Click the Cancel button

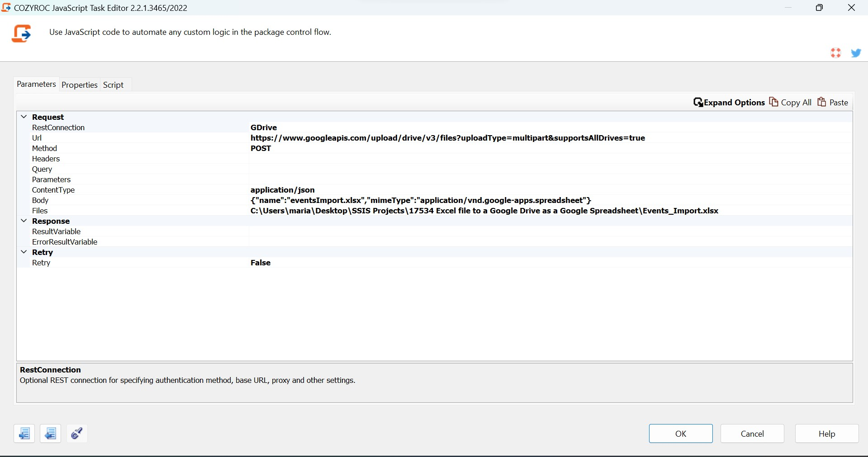[x=752, y=433]
